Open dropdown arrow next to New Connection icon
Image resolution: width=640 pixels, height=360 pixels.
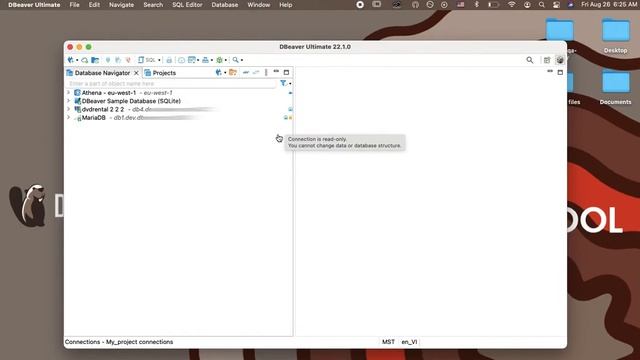tap(77, 60)
